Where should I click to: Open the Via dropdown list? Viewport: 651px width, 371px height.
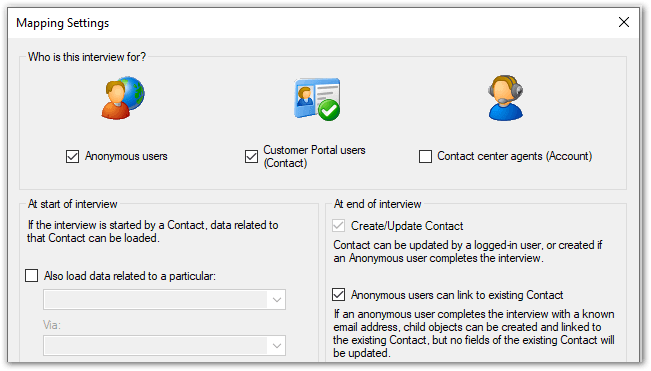pos(164,346)
